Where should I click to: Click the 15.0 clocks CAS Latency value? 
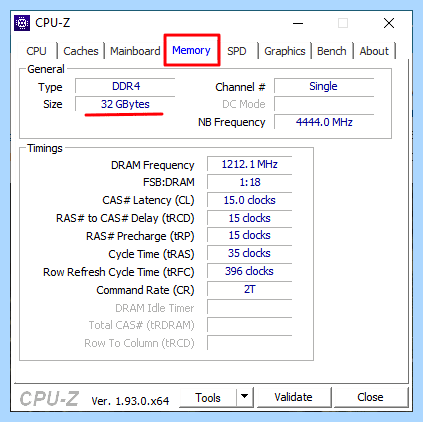click(250, 200)
